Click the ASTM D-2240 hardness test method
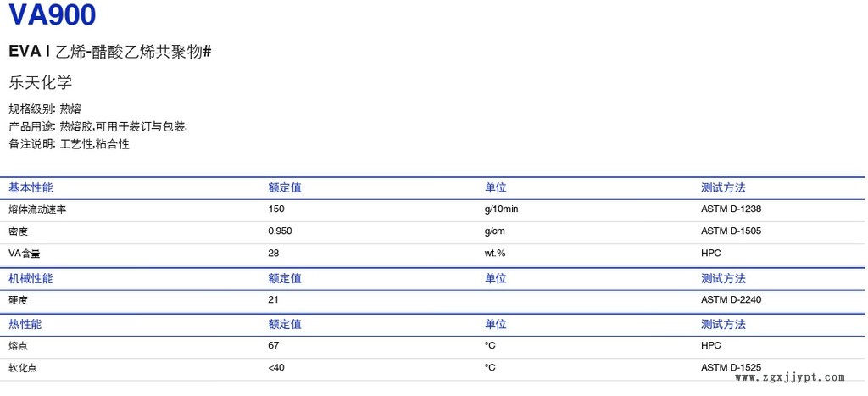The width and height of the screenshot is (868, 396). pos(732,300)
